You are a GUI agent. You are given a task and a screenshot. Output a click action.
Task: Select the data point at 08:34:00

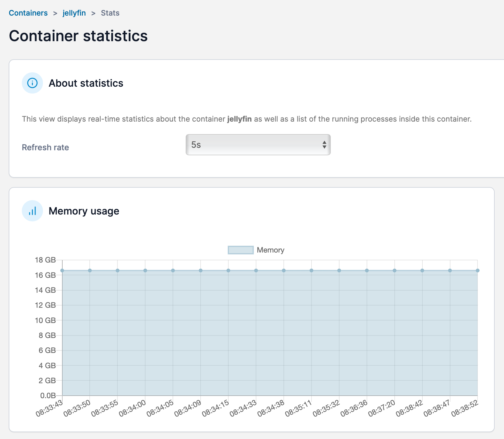click(x=145, y=271)
